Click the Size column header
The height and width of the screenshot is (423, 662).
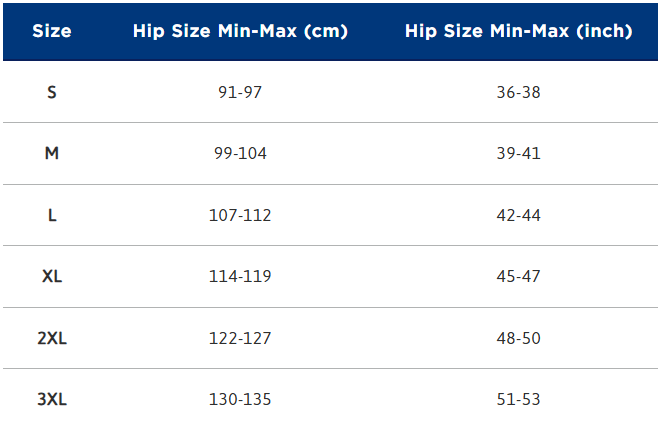[x=52, y=31]
